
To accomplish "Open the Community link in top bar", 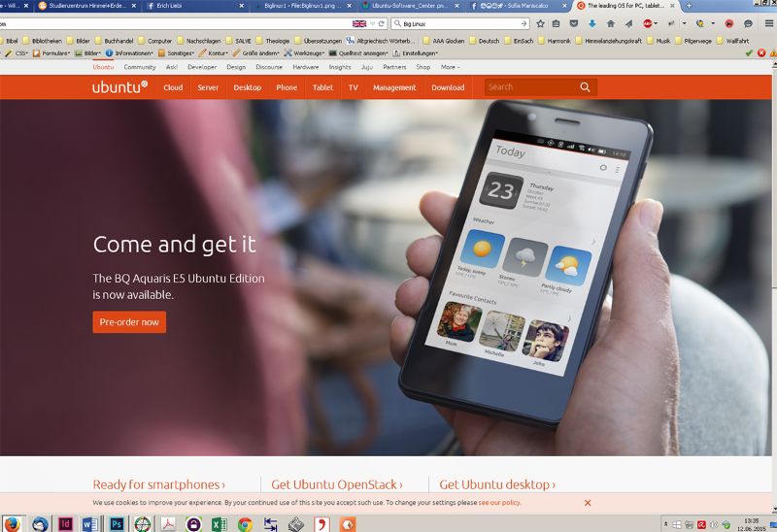I will coord(140,67).
